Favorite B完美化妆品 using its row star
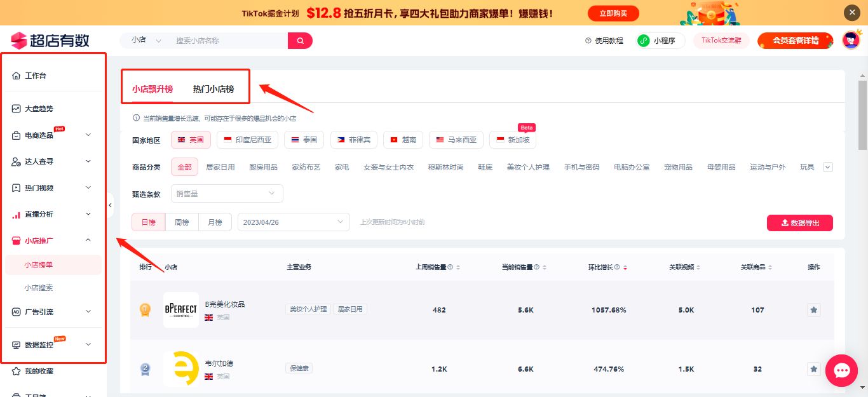Screen dimensions: 868x397 (814, 309)
